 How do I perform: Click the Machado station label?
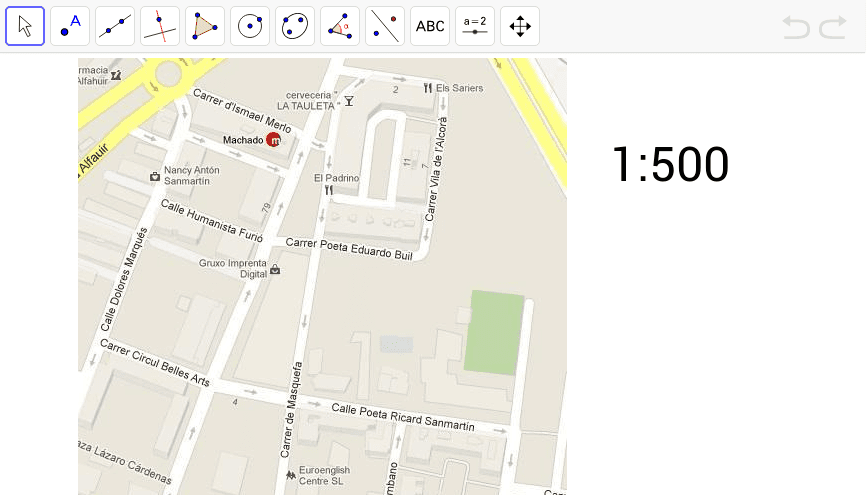click(x=243, y=140)
